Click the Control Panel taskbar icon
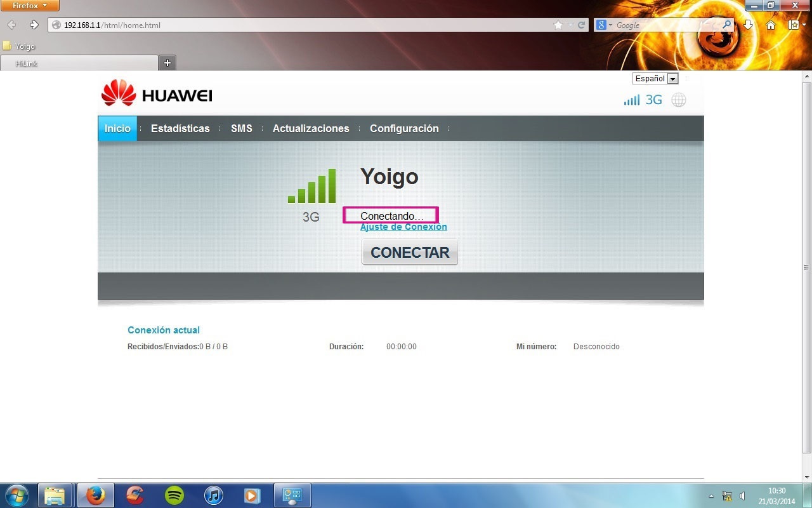The width and height of the screenshot is (812, 508). (291, 495)
